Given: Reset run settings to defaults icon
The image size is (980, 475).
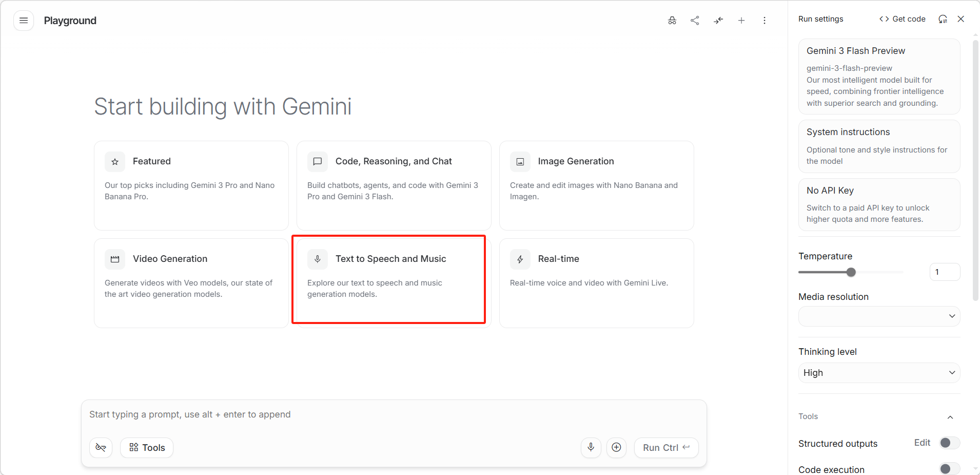Looking at the screenshot, I should [943, 19].
